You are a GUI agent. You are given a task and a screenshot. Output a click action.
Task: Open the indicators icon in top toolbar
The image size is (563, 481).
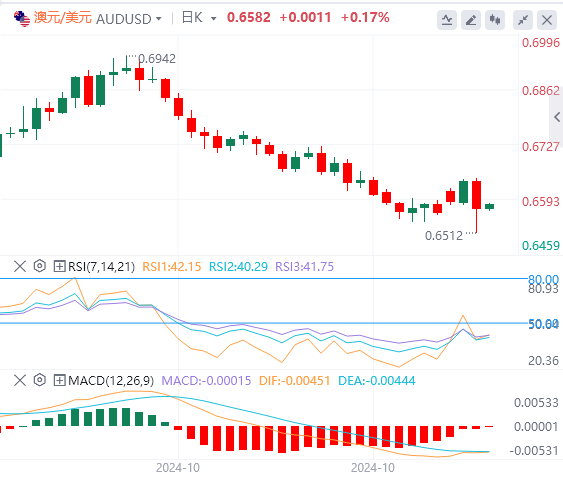pos(447,20)
